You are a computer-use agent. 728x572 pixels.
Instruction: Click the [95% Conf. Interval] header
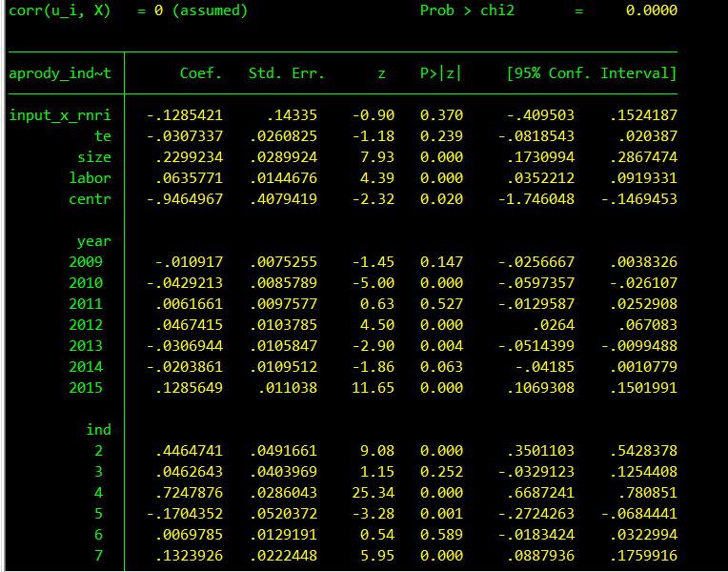(x=592, y=73)
